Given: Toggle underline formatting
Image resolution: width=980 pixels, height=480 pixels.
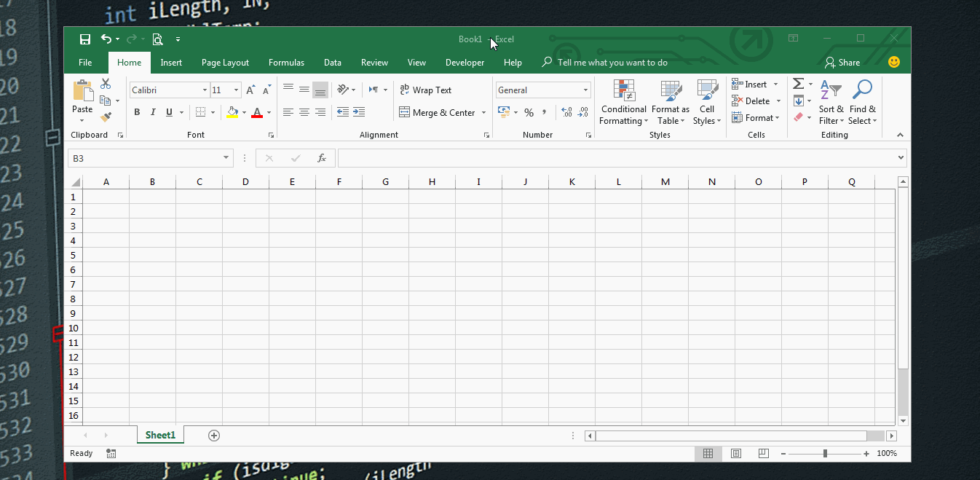Looking at the screenshot, I should tap(169, 112).
